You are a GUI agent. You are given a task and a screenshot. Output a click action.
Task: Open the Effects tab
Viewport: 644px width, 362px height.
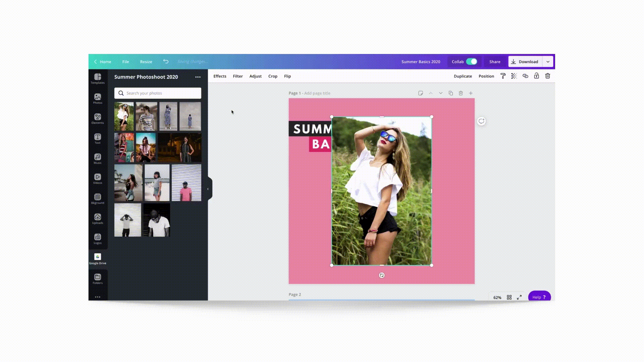pos(220,76)
